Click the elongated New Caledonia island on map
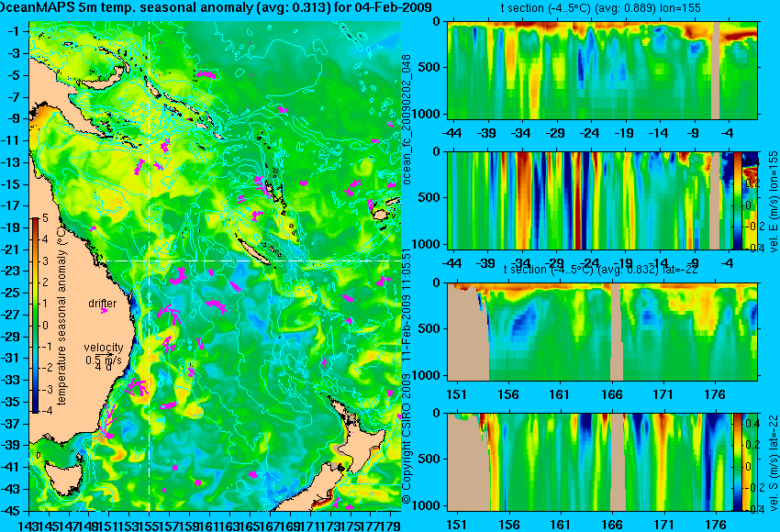Image resolution: width=780 pixels, height=532 pixels. coord(252,249)
